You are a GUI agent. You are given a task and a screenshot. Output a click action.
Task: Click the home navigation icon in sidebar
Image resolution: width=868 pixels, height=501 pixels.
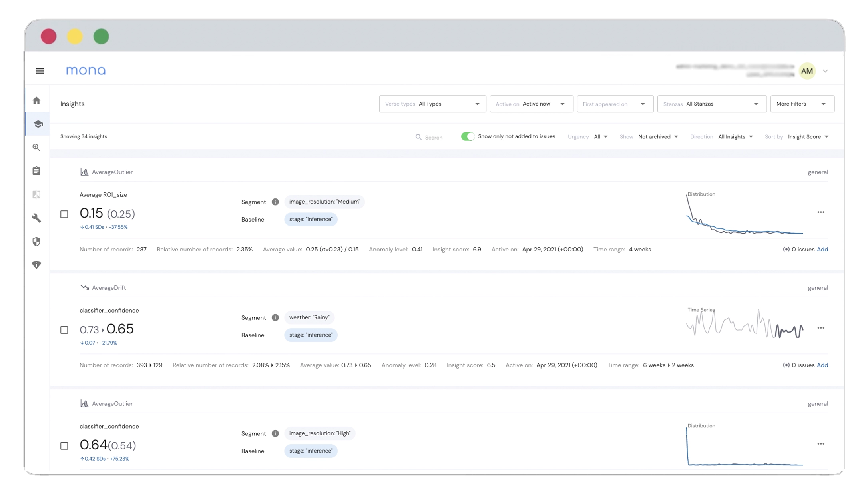[37, 100]
